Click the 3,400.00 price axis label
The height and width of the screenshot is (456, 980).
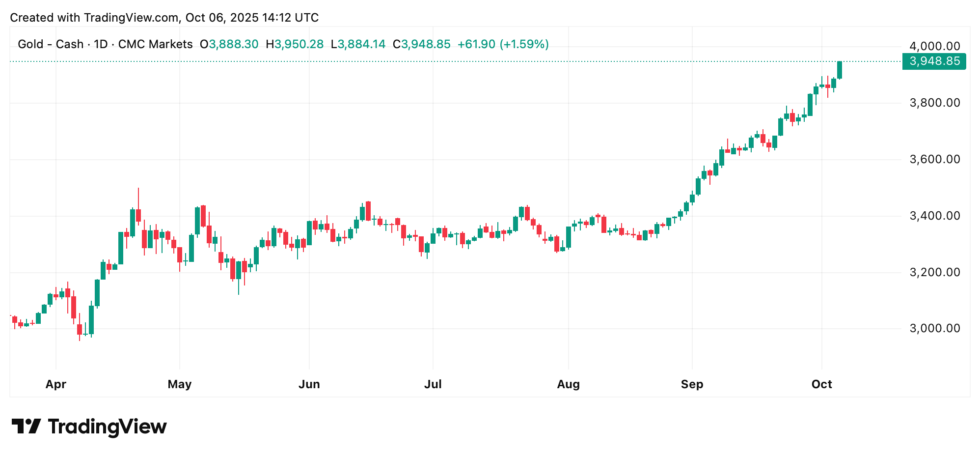tap(935, 216)
